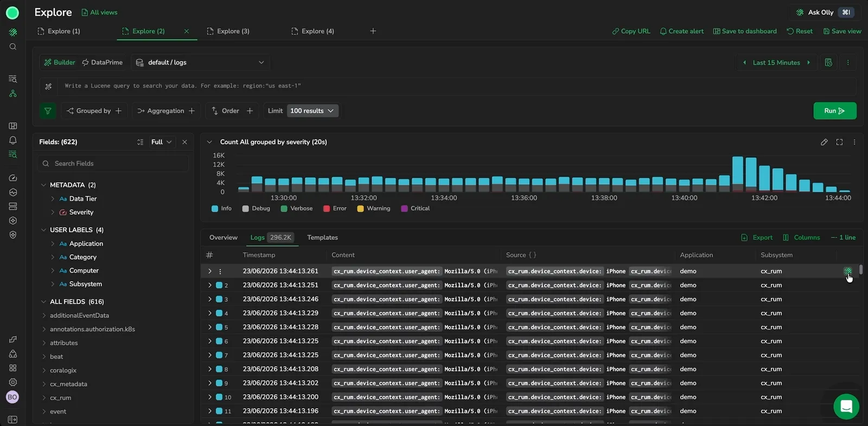Open the Templates tab

point(322,237)
